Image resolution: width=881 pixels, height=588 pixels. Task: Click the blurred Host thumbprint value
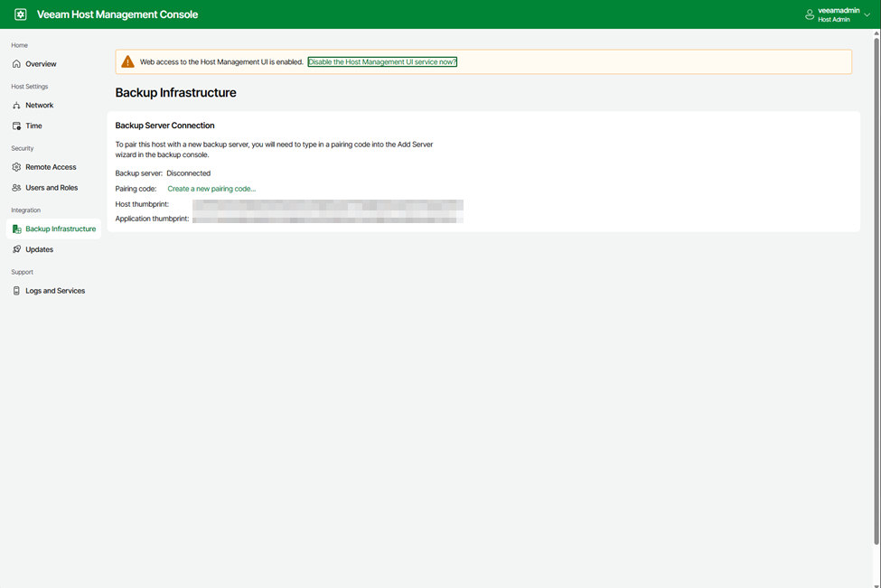pyautogui.click(x=327, y=205)
